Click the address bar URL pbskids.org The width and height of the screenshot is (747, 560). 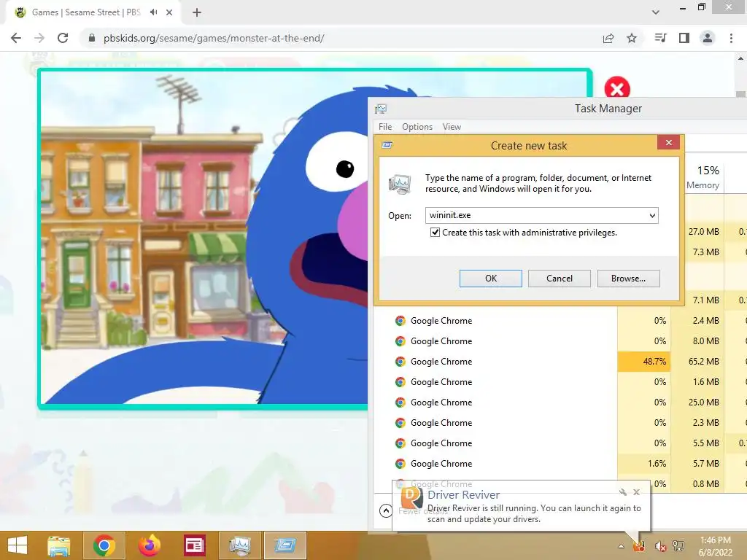coord(214,38)
